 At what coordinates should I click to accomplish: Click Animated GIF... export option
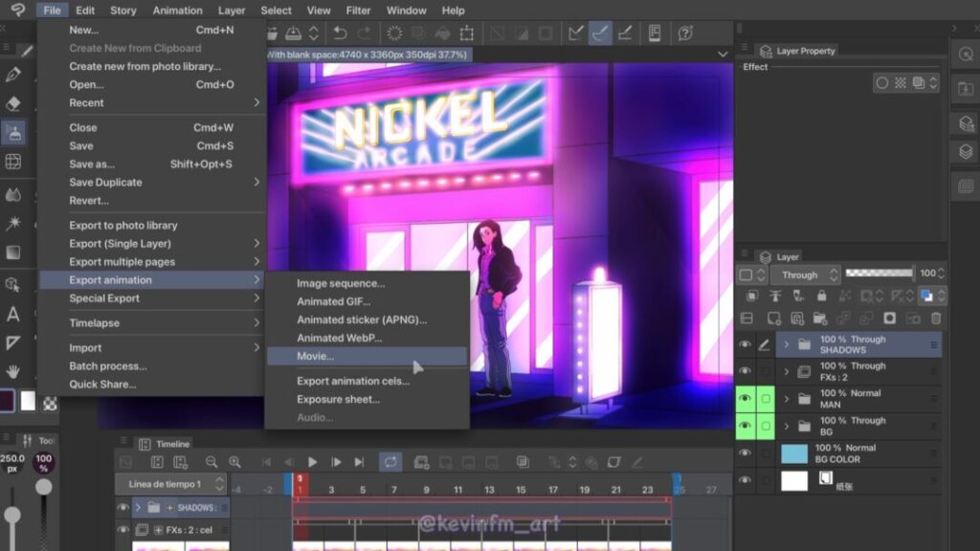click(x=333, y=301)
